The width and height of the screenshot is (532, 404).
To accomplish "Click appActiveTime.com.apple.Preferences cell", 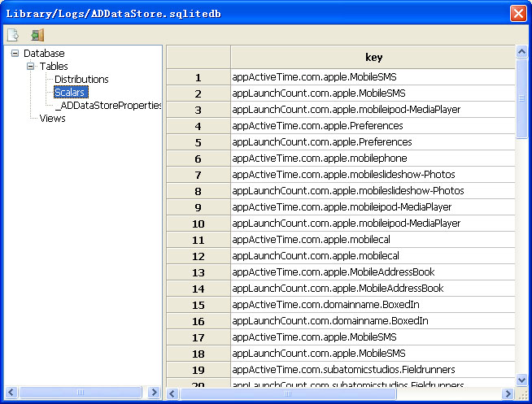I will [x=373, y=126].
